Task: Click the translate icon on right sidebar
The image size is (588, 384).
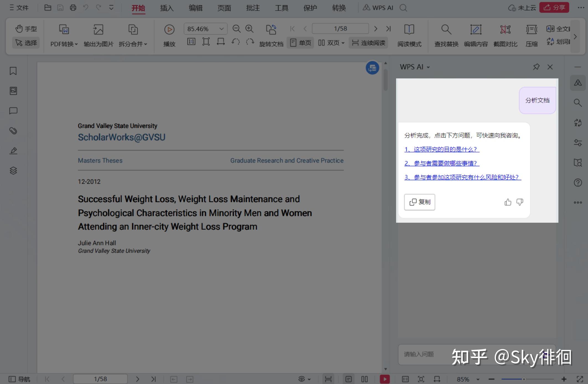Action: click(578, 123)
